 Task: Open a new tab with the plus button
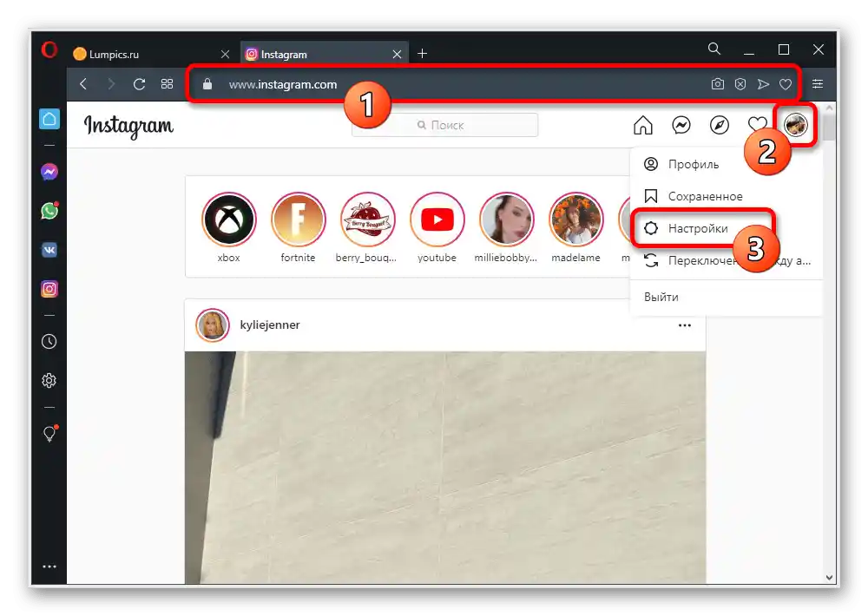423,54
